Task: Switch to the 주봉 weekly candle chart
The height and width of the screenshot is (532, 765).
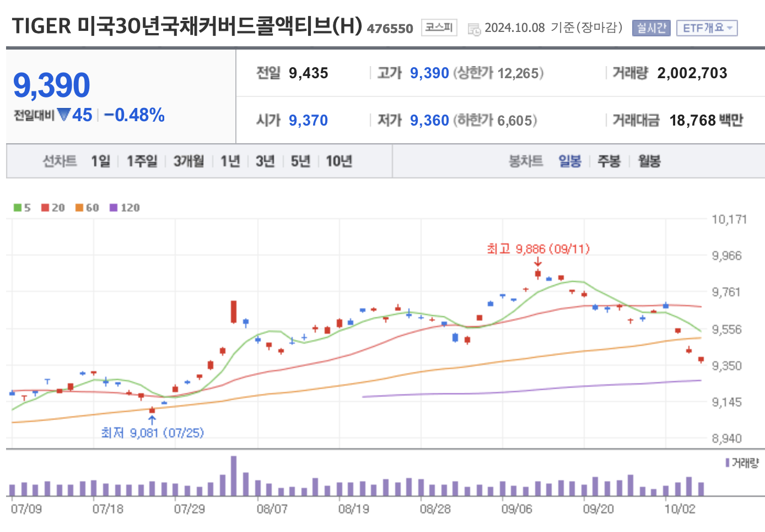Action: tap(609, 161)
